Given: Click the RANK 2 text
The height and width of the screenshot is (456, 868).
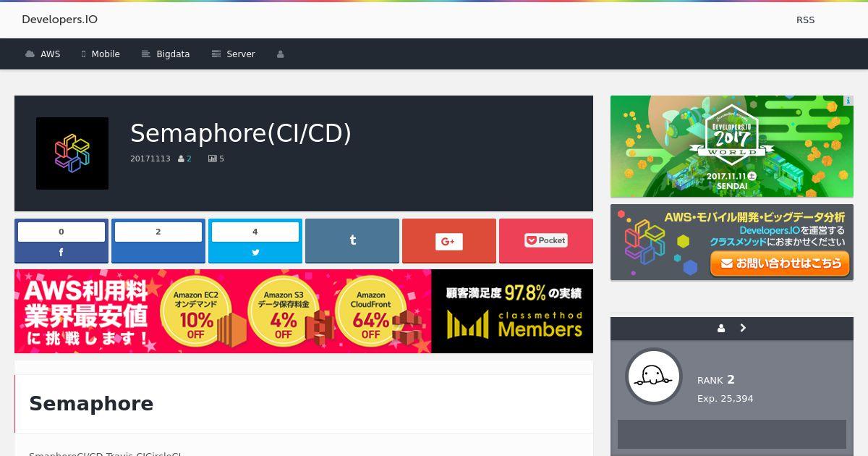Looking at the screenshot, I should [716, 380].
